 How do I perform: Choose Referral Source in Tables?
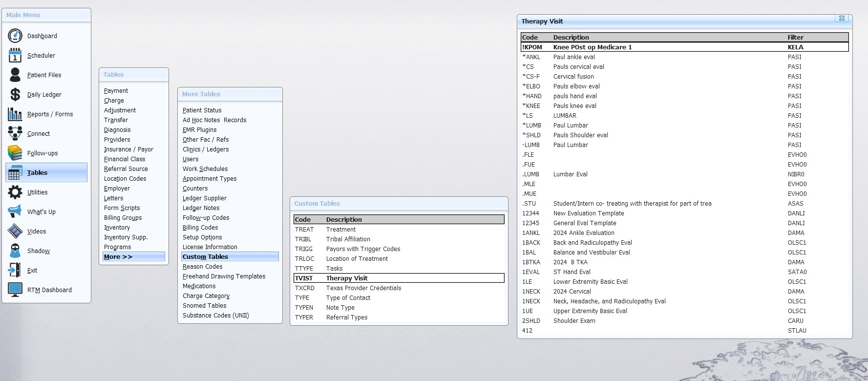point(126,169)
